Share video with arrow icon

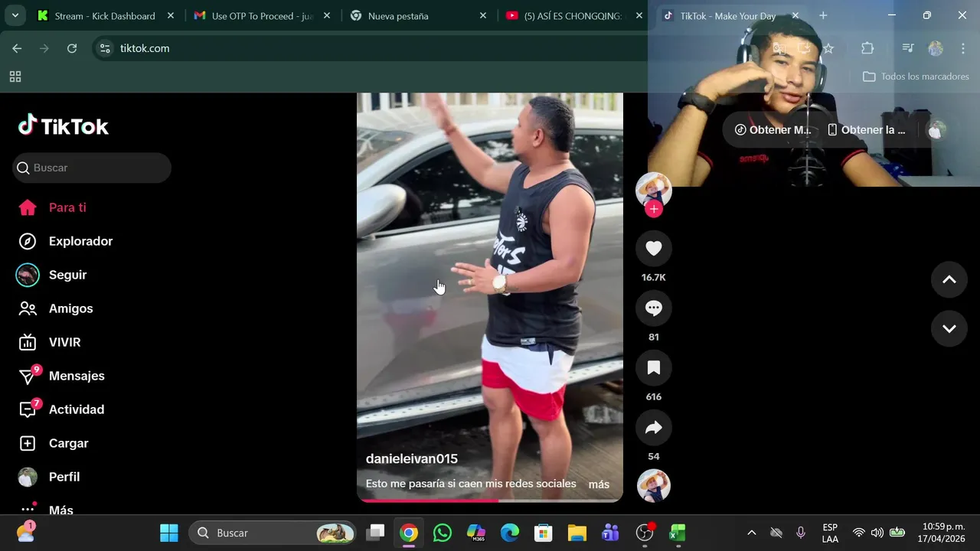coord(654,427)
